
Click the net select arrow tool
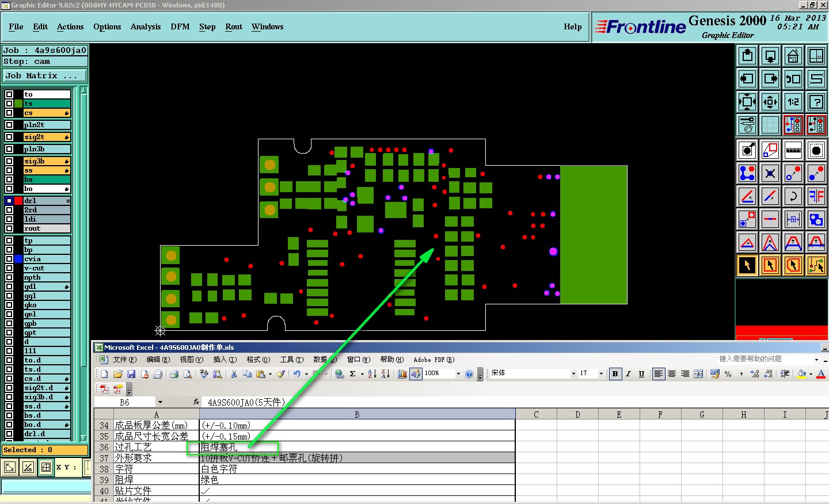[816, 265]
